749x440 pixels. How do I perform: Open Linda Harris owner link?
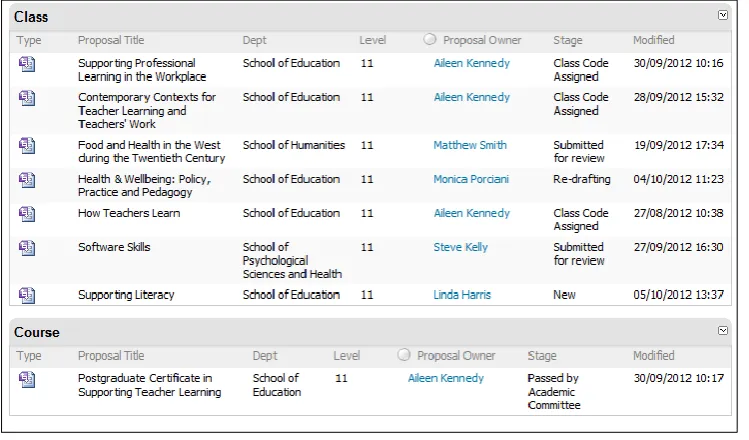pos(462,295)
